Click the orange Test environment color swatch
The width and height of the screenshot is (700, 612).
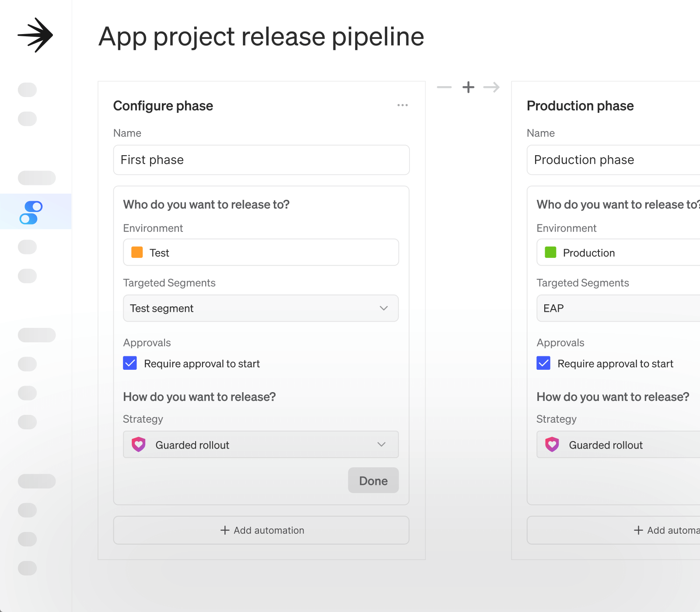tap(137, 252)
